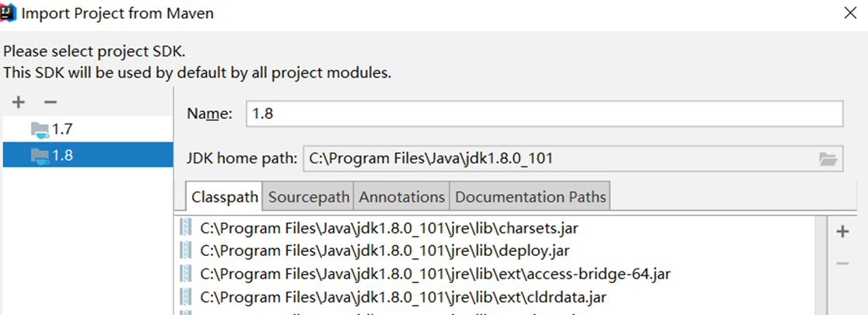The image size is (868, 315).
Task: Click the 1.7 SDK folder icon
Action: point(40,129)
